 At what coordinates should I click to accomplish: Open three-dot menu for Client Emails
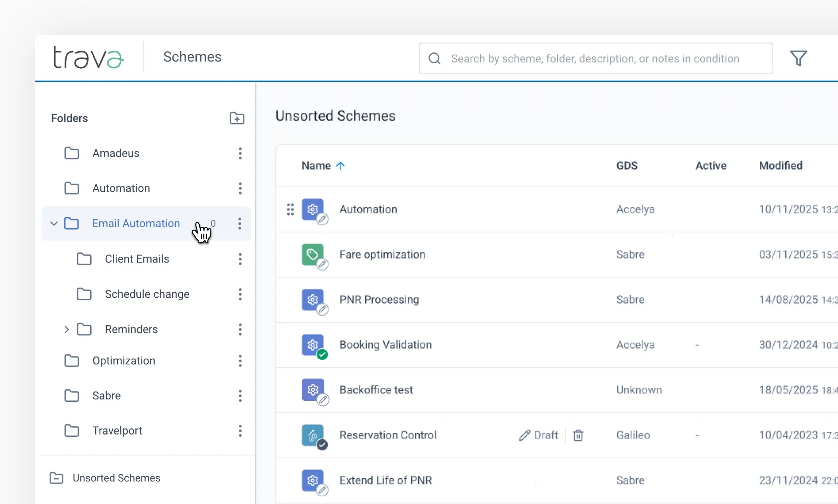pos(240,259)
